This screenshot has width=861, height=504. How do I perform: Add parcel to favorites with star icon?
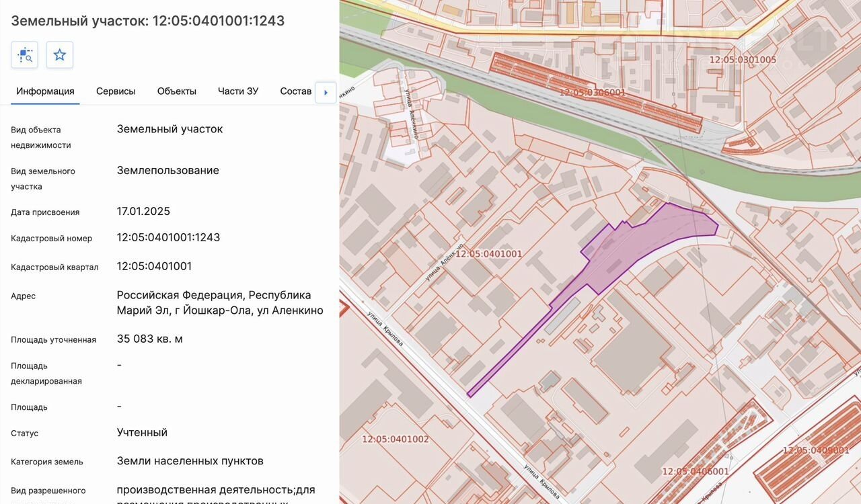click(60, 55)
